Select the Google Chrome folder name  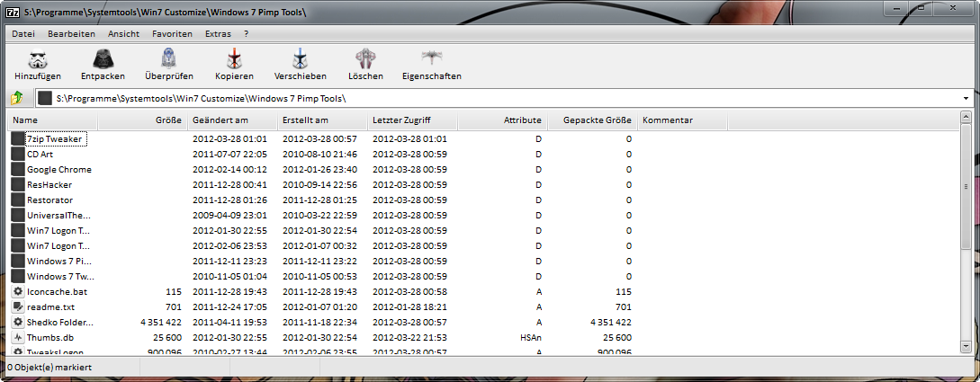point(59,170)
